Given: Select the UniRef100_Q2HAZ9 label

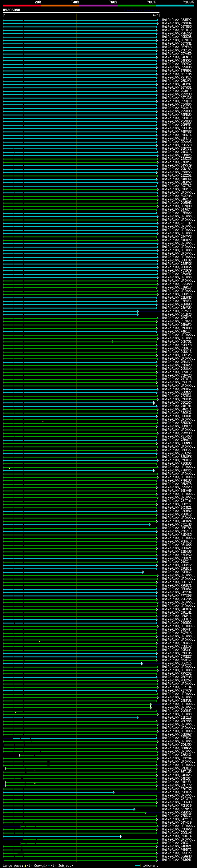Looking at the screenshot, I should (x=177, y=440).
